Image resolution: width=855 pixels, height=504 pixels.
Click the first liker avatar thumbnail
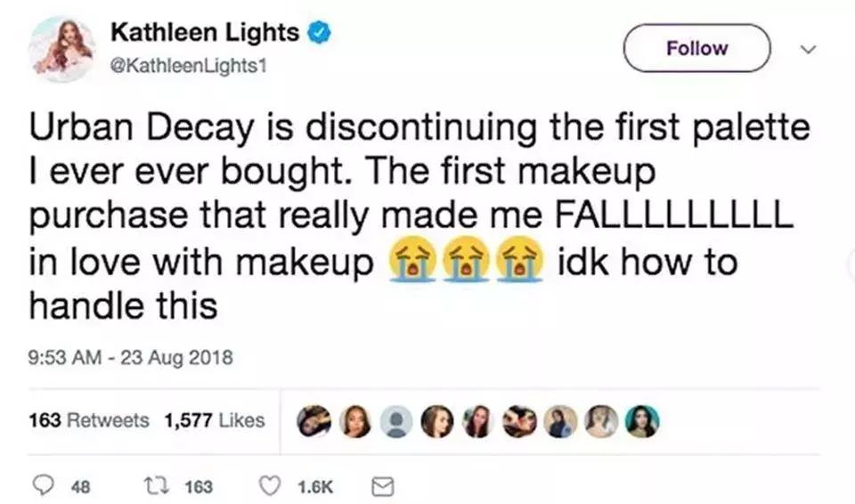pos(314,421)
